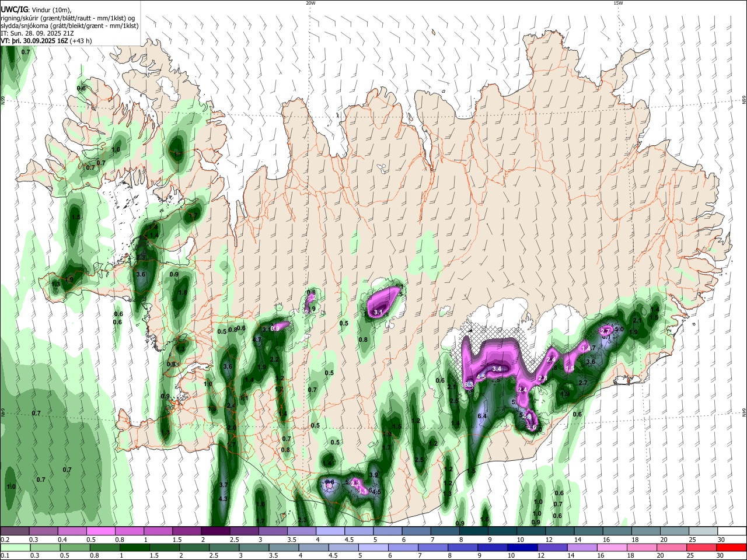Click the '0.2' label on the upper scale
This screenshot has height=560, width=747.
5,540
